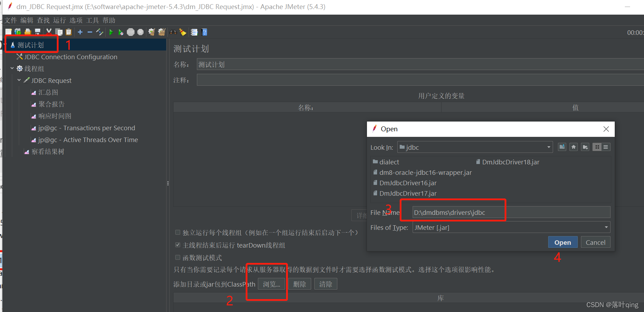The height and width of the screenshot is (312, 644).
Task: Open the 文件 menu
Action: pyautogui.click(x=11, y=20)
